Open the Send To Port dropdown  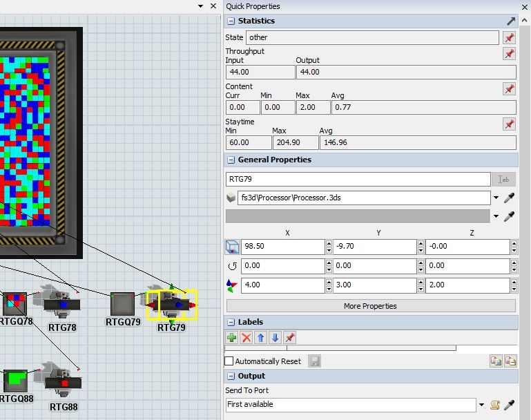click(481, 405)
